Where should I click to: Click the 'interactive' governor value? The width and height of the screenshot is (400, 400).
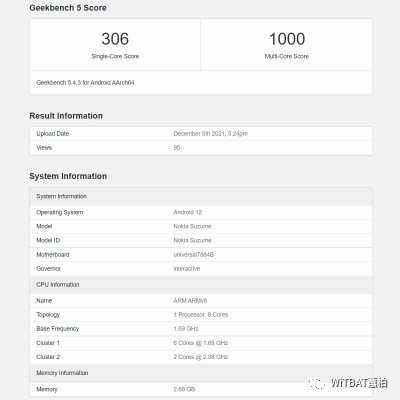coord(187,269)
